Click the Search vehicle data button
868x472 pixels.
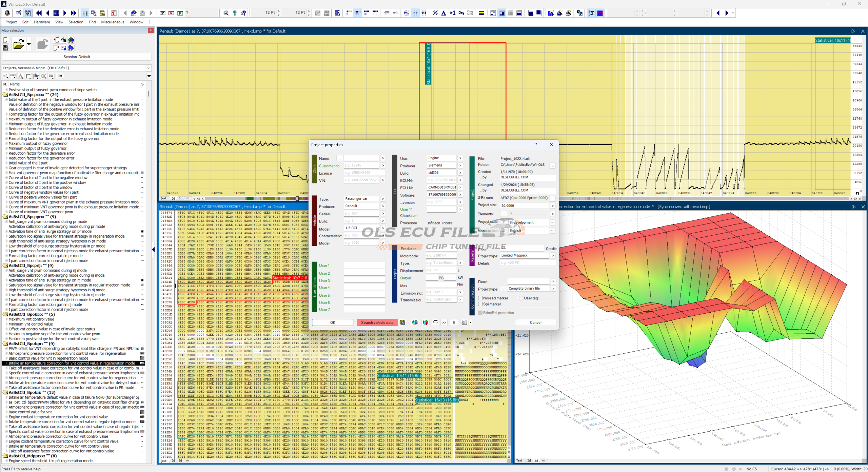point(377,322)
